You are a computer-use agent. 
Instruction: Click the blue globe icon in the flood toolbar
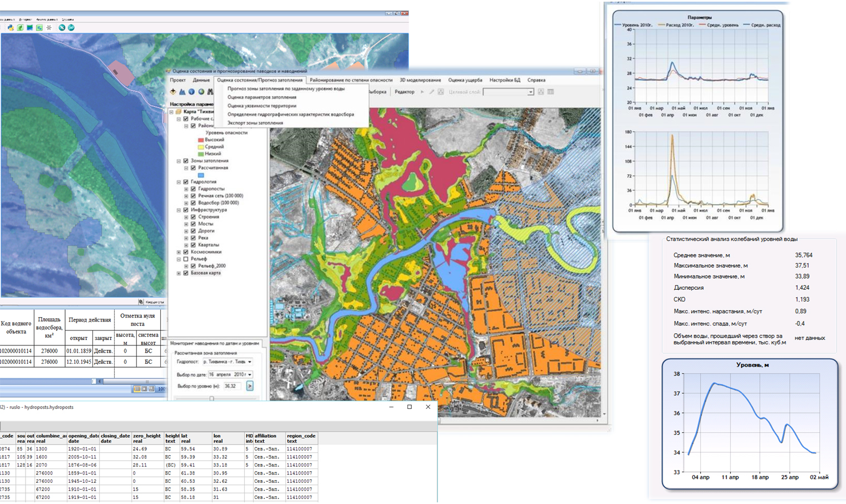(191, 92)
